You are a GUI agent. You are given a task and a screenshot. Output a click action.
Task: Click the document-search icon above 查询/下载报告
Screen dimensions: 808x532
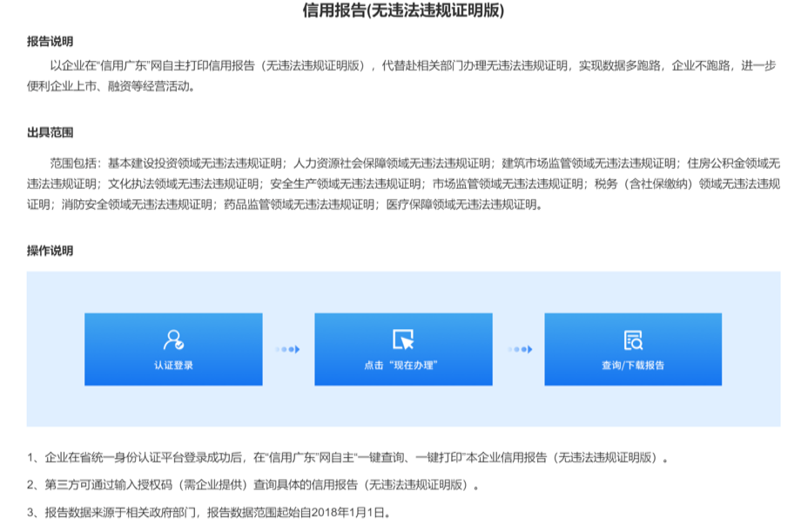633,340
